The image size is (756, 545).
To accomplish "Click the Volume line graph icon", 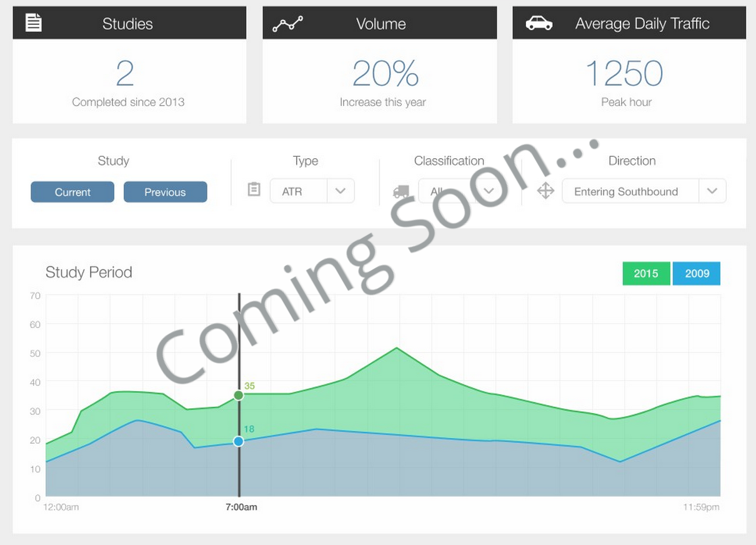I will 287,24.
